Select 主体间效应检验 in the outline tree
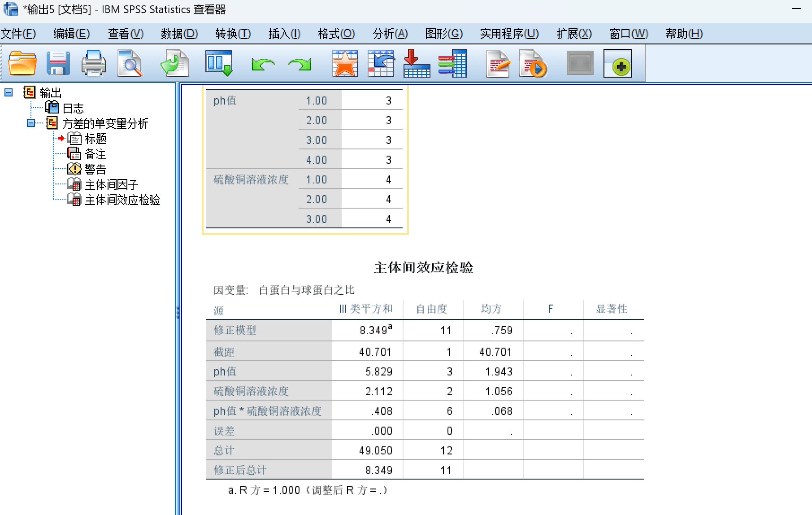The height and width of the screenshot is (515, 812). click(x=122, y=200)
